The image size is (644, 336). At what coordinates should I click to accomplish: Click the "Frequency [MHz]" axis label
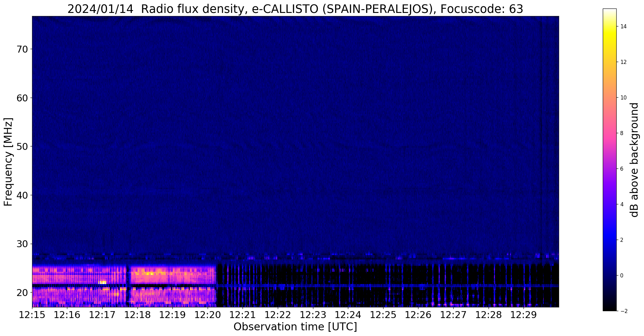point(8,162)
